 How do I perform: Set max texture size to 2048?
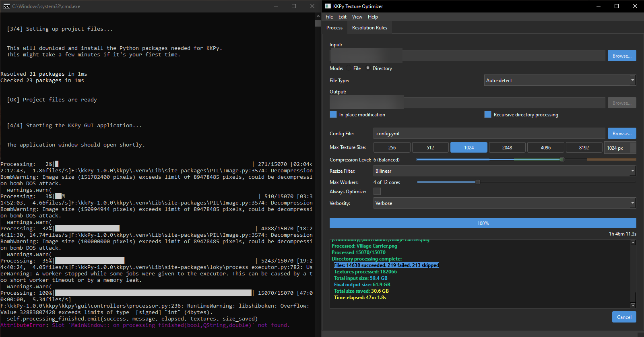click(x=507, y=147)
